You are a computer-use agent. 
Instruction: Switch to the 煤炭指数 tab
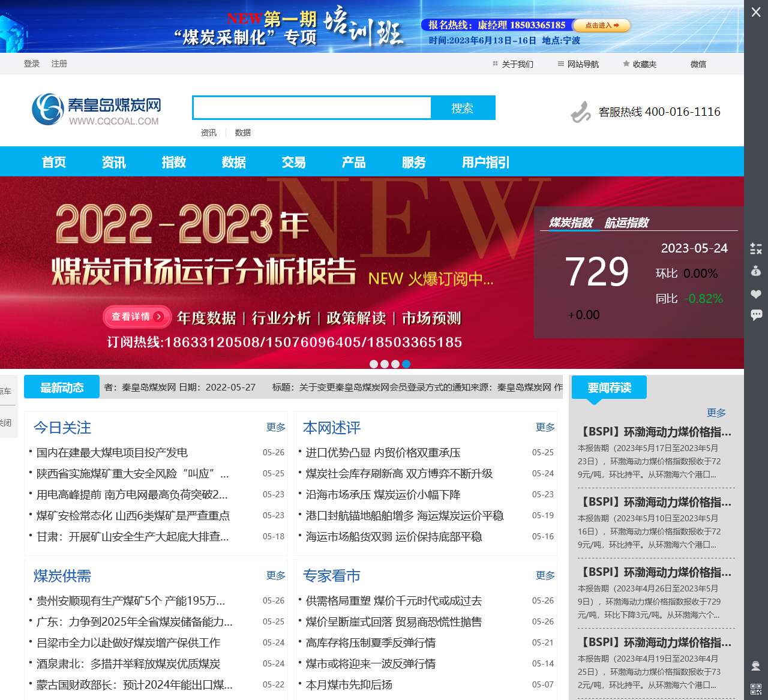point(571,223)
